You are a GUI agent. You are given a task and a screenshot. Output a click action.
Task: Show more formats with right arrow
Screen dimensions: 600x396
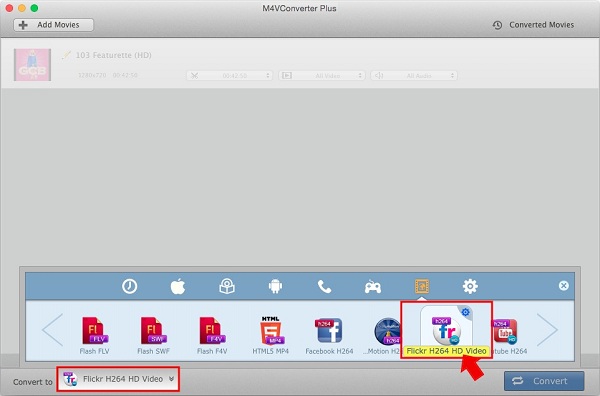[548, 330]
